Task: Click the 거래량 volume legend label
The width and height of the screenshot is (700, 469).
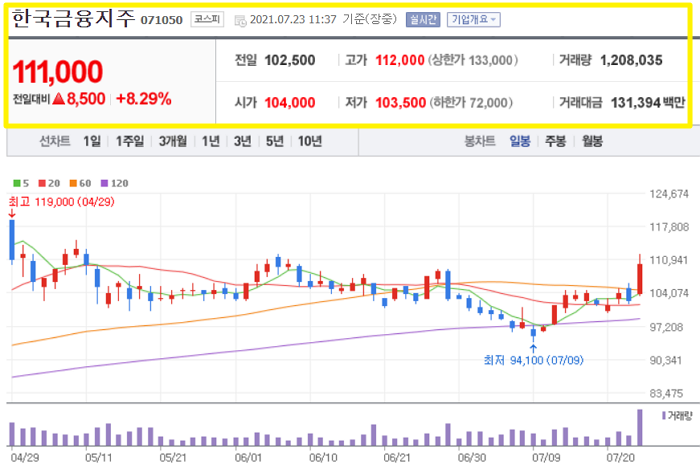Action: (677, 416)
